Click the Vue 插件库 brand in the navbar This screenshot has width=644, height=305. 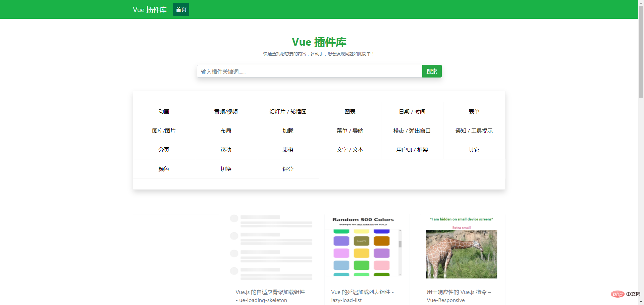(150, 9)
